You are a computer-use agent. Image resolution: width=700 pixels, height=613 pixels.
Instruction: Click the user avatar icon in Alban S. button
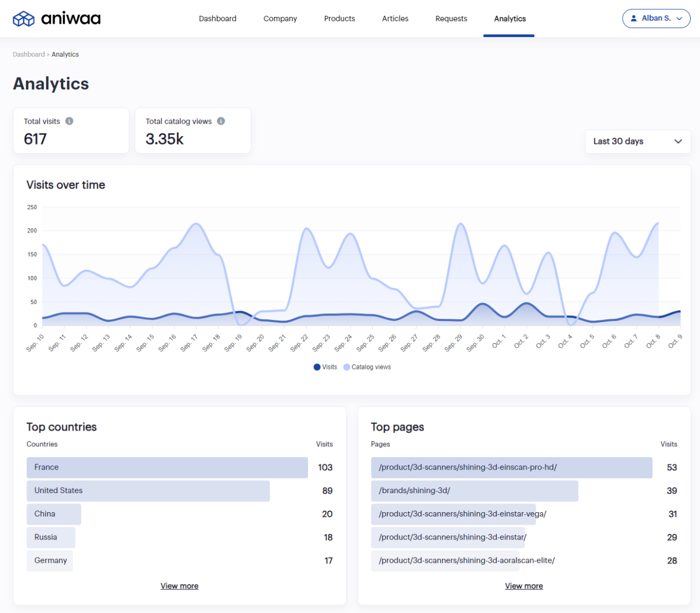[633, 19]
